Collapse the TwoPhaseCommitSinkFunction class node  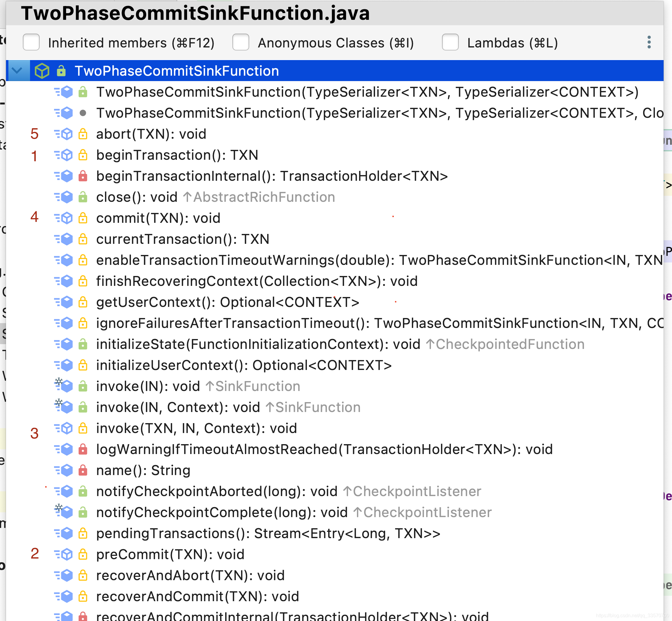click(17, 71)
